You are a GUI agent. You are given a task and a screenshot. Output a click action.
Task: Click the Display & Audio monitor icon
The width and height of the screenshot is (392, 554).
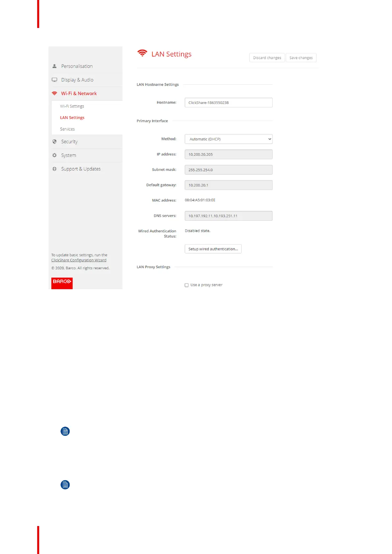[54, 80]
